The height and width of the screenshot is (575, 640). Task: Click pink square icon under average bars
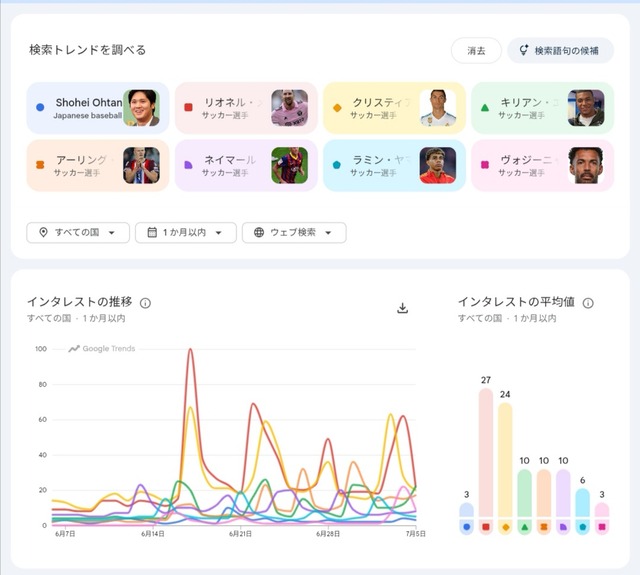point(602,527)
